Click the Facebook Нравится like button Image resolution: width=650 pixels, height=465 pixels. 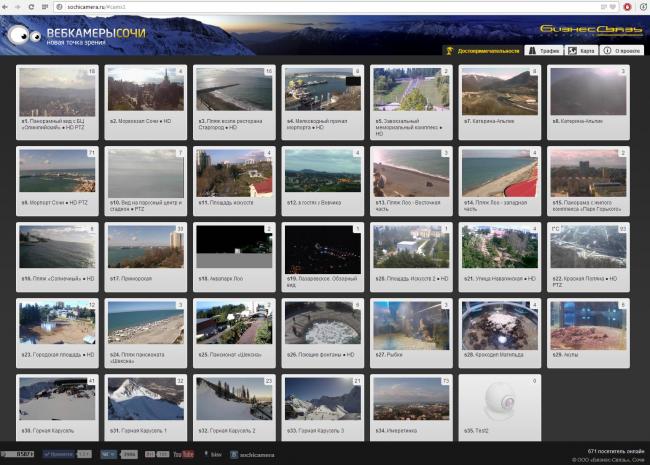[59, 454]
